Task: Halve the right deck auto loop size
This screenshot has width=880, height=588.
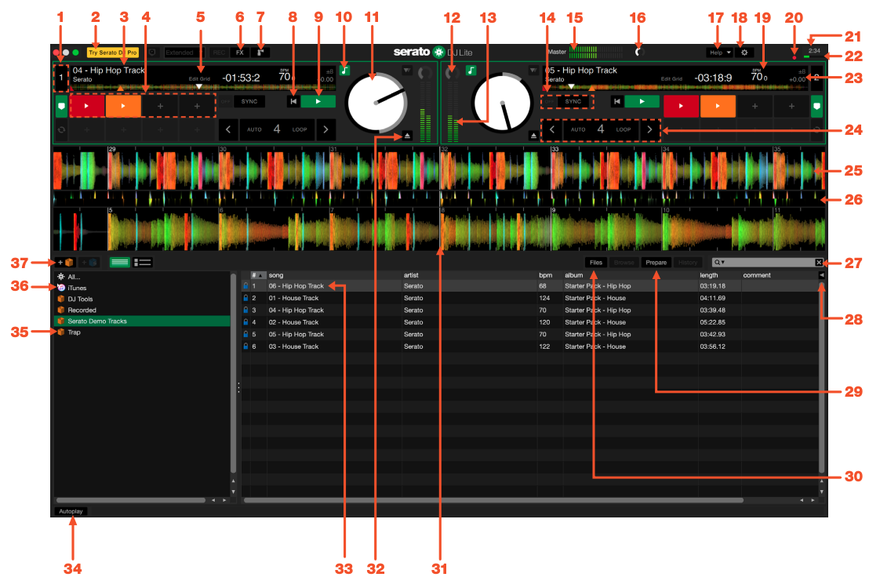Action: click(551, 129)
